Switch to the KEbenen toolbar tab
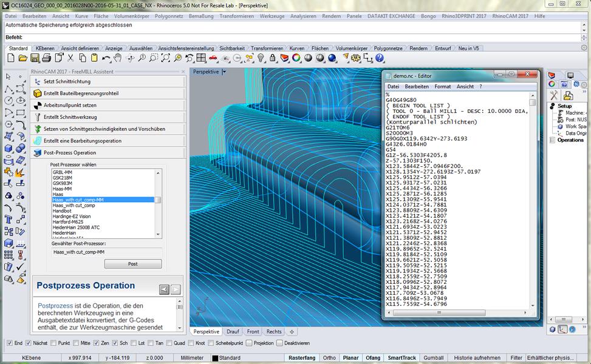 [x=45, y=48]
